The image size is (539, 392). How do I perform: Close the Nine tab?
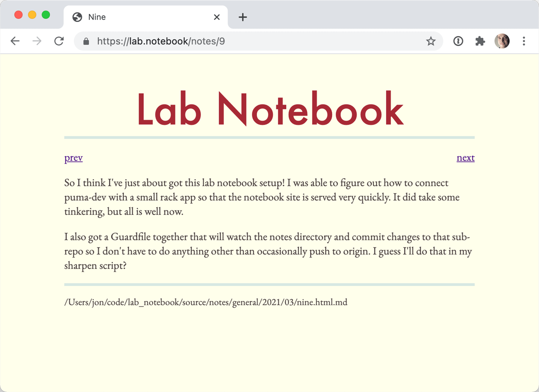217,17
